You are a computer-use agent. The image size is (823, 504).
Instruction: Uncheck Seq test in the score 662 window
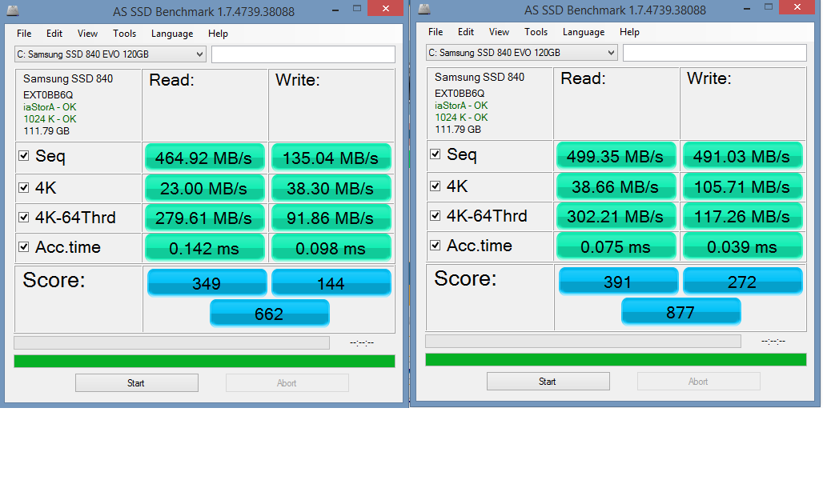click(24, 156)
